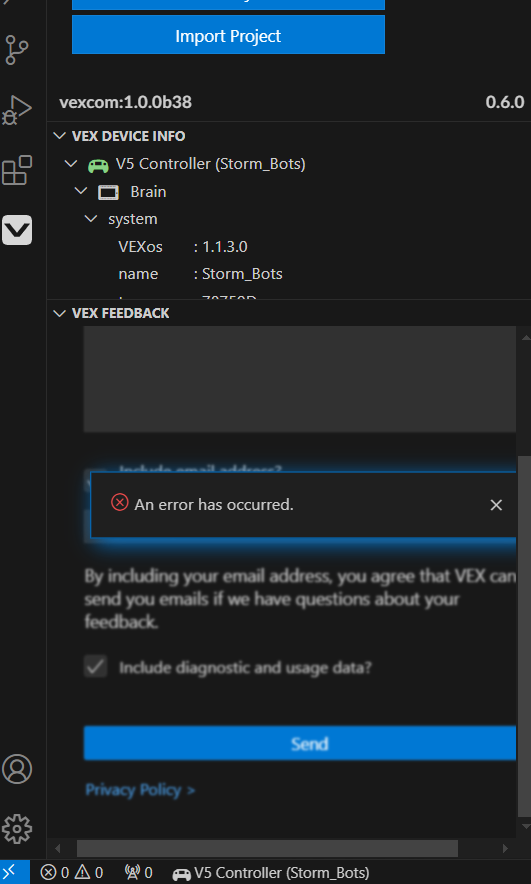This screenshot has height=884, width=531.
Task: Toggle Include diagnostic and usage data checkbox
Action: tap(95, 667)
